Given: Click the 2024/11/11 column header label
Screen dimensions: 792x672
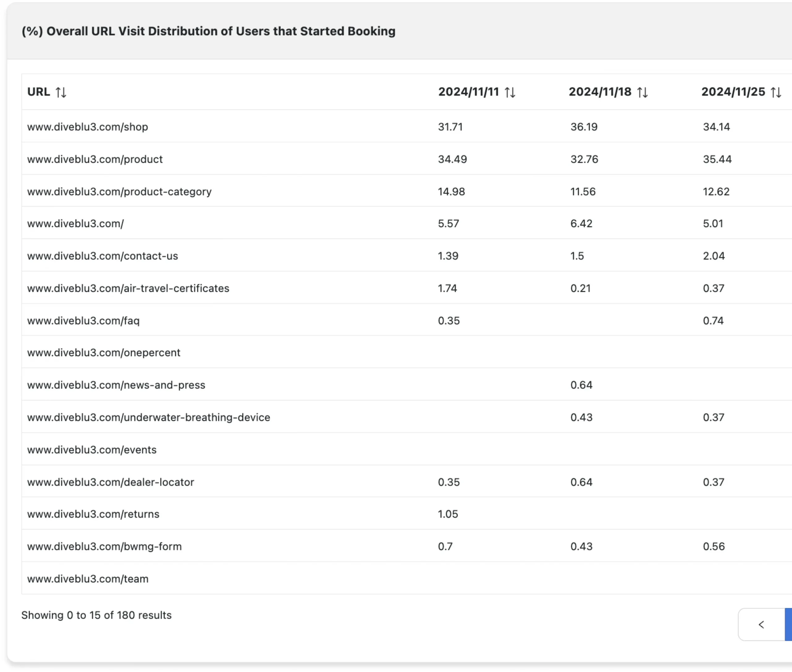Looking at the screenshot, I should [x=468, y=92].
